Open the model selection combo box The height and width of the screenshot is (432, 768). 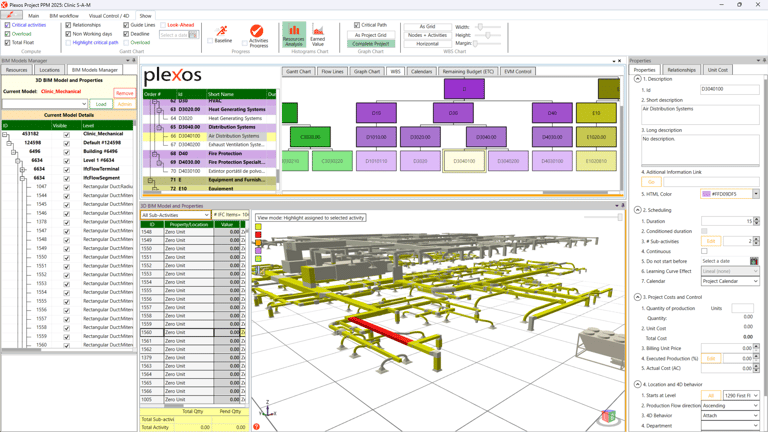pyautogui.click(x=45, y=104)
